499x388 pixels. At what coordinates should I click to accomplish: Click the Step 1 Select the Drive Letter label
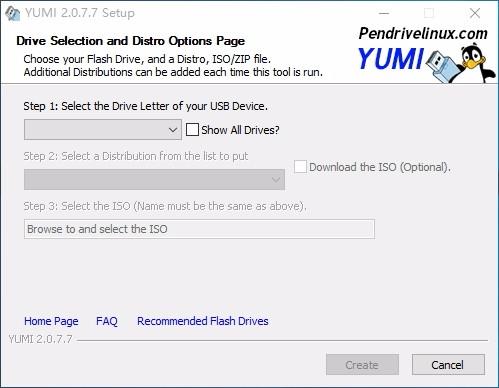(x=145, y=106)
